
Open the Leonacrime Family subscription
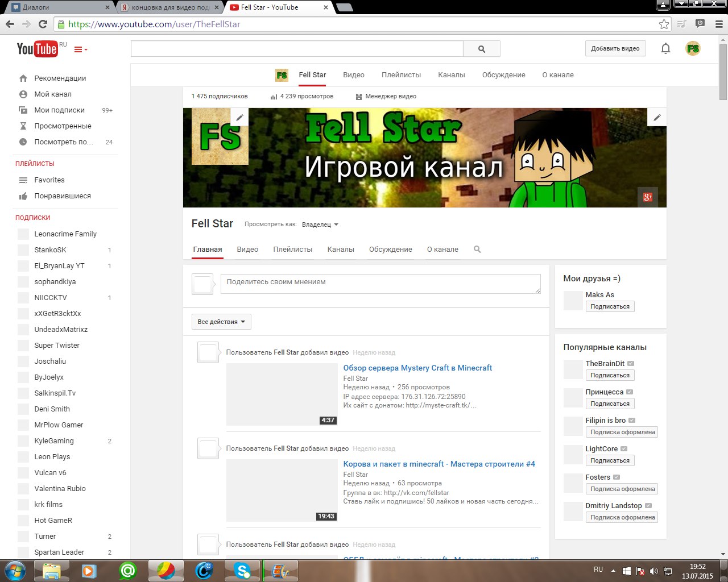coord(65,234)
